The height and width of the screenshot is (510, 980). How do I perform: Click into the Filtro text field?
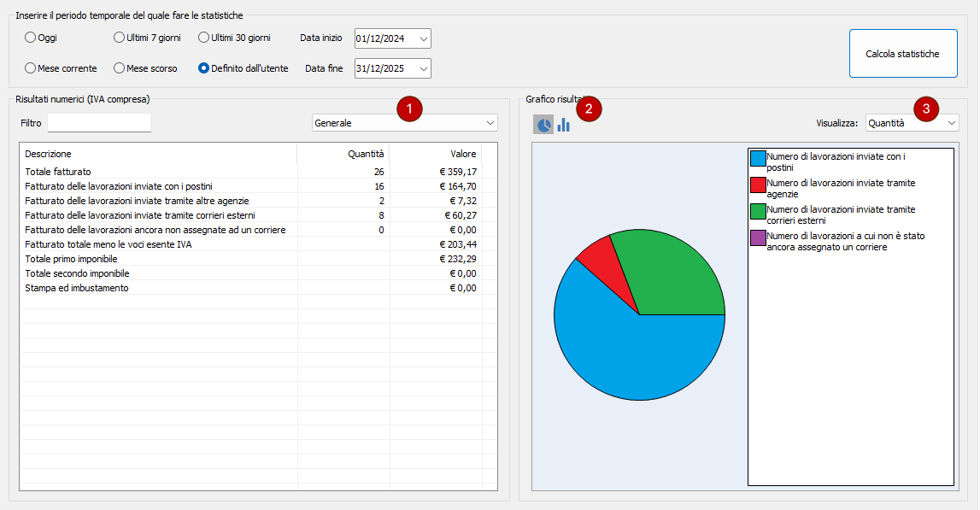click(x=99, y=123)
